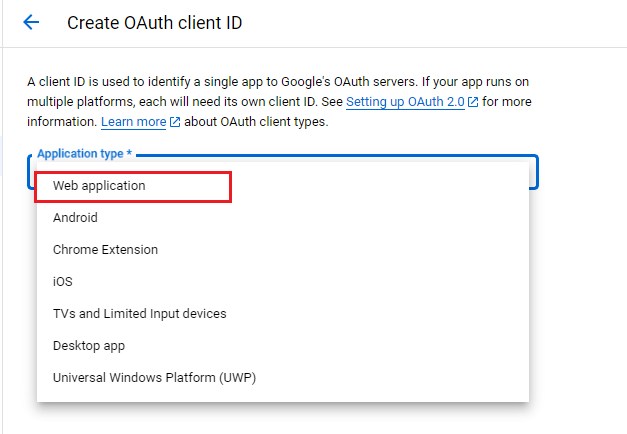Open the Learn more link
627x434 pixels.
(x=134, y=122)
